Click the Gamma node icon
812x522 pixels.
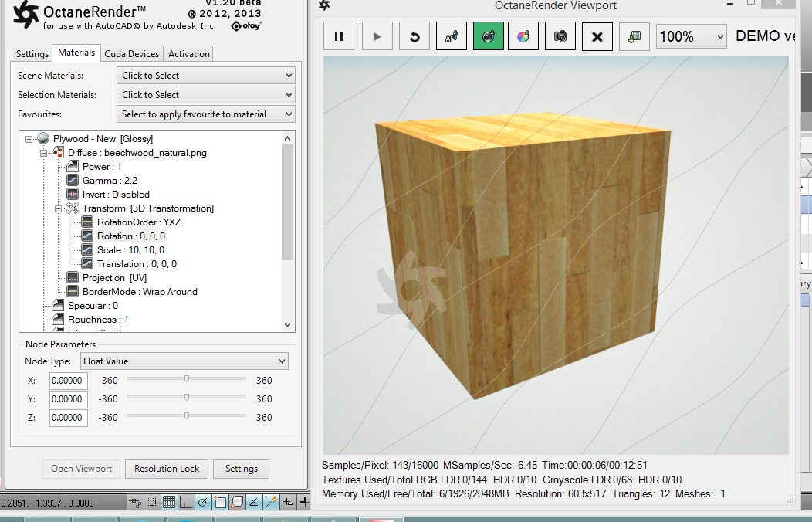(73, 180)
